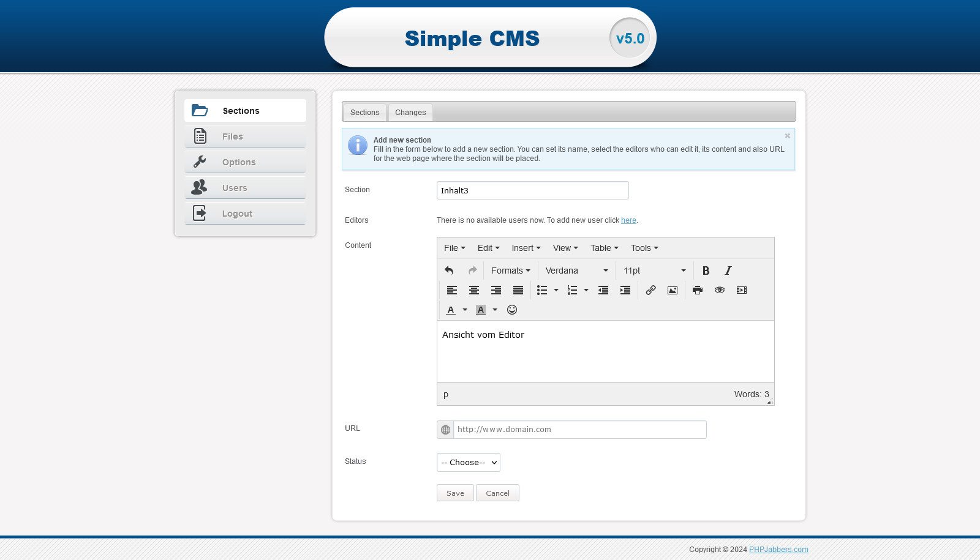This screenshot has height=560, width=980.
Task: Open the background color palette arrow
Action: (x=495, y=310)
